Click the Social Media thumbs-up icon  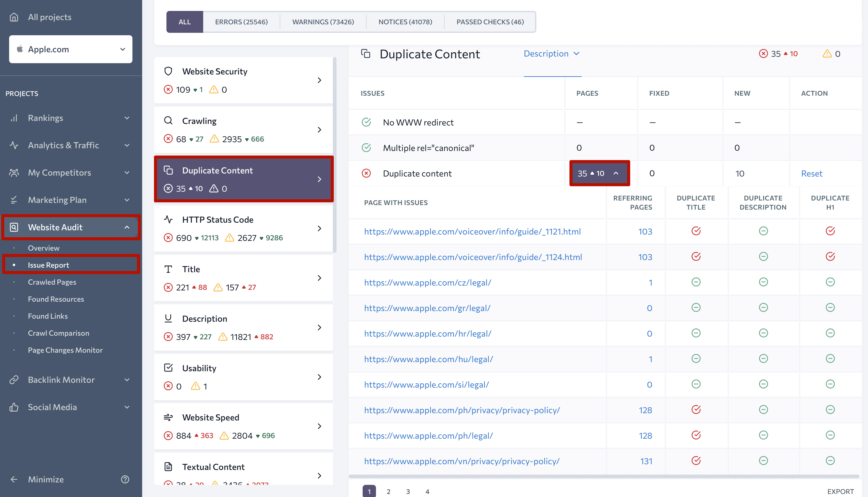[x=14, y=407]
